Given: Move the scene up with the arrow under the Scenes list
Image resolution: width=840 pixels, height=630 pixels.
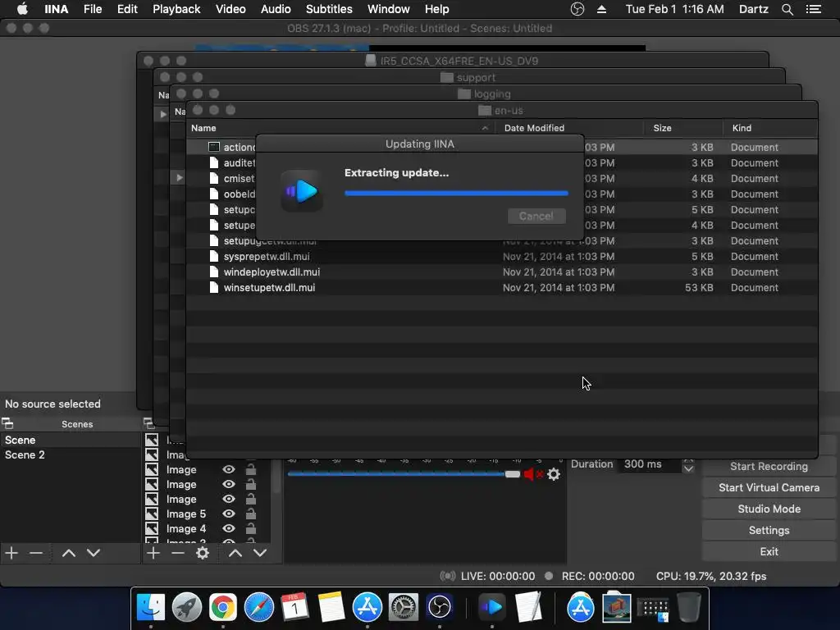Looking at the screenshot, I should click(69, 553).
